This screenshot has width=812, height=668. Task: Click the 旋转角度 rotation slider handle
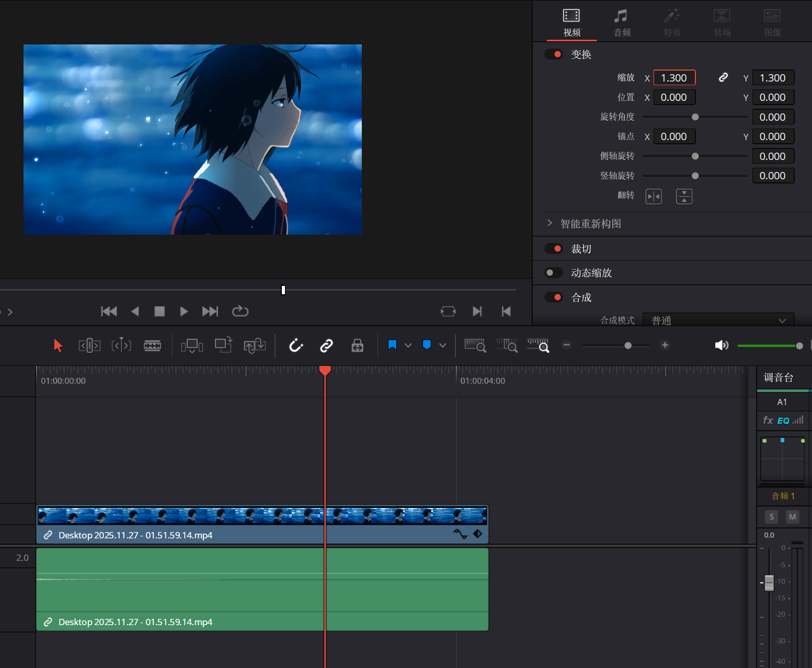(695, 117)
